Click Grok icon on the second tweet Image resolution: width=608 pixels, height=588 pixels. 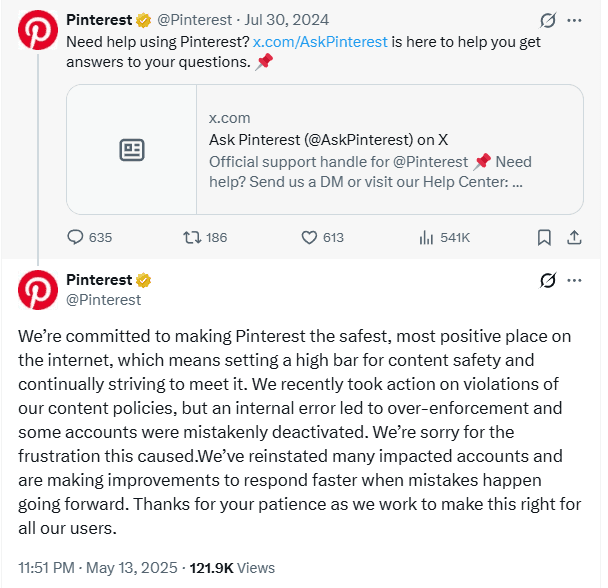click(x=548, y=280)
